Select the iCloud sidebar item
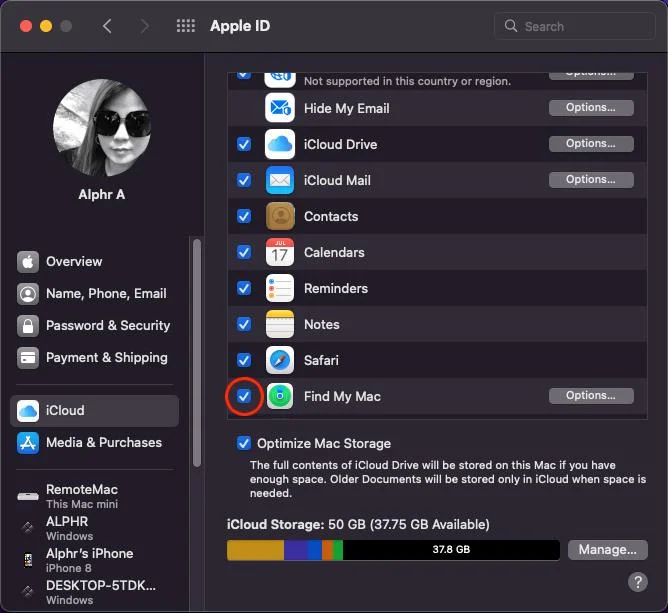 tap(95, 411)
